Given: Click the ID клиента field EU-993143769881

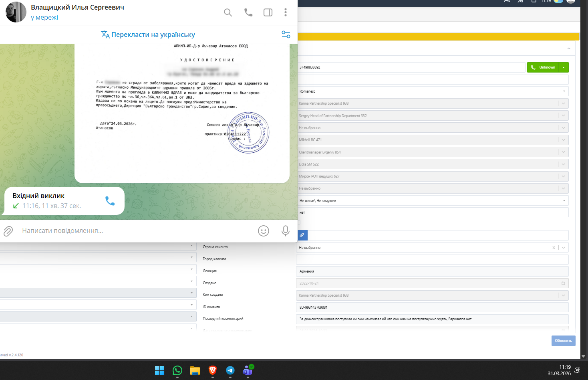Looking at the screenshot, I should (x=433, y=307).
